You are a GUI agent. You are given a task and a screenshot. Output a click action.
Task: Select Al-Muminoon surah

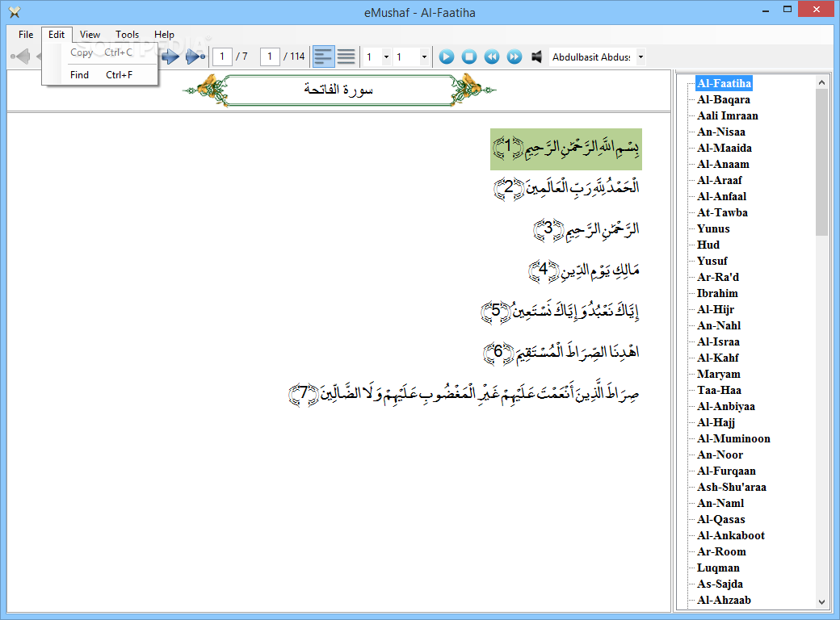733,438
